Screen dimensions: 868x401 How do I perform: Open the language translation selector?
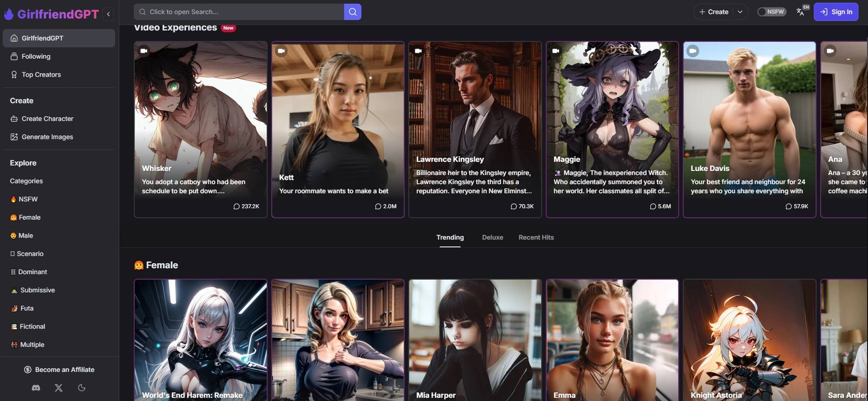(801, 12)
